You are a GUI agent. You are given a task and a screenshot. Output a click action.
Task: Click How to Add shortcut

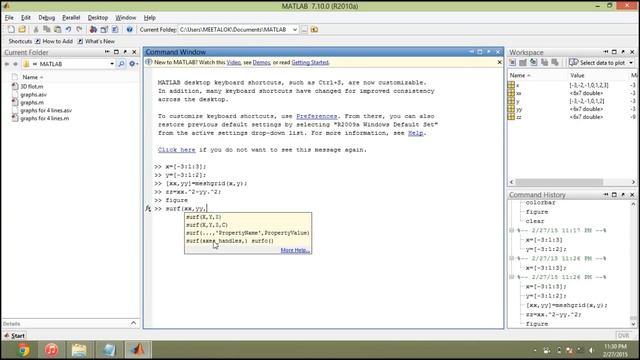[x=54, y=41]
